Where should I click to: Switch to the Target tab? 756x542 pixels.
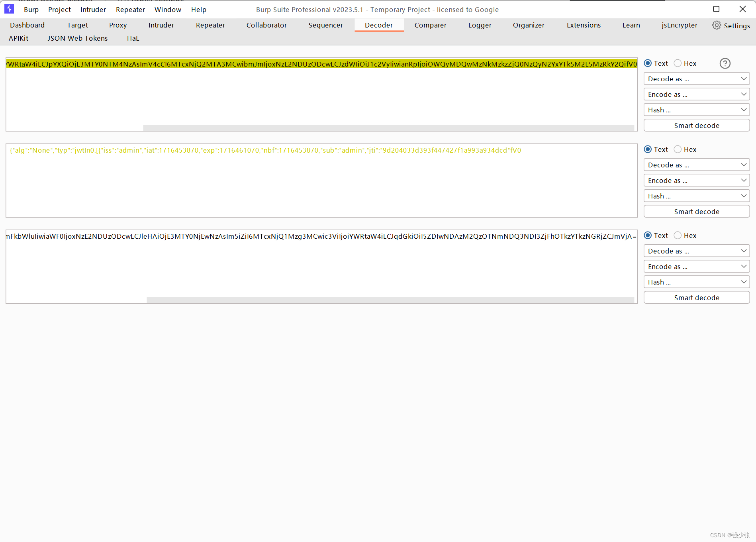pyautogui.click(x=77, y=25)
